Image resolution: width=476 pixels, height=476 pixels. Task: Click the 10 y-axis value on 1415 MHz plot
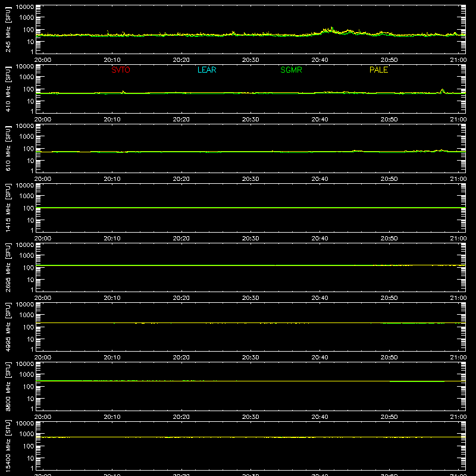pyautogui.click(x=30, y=220)
